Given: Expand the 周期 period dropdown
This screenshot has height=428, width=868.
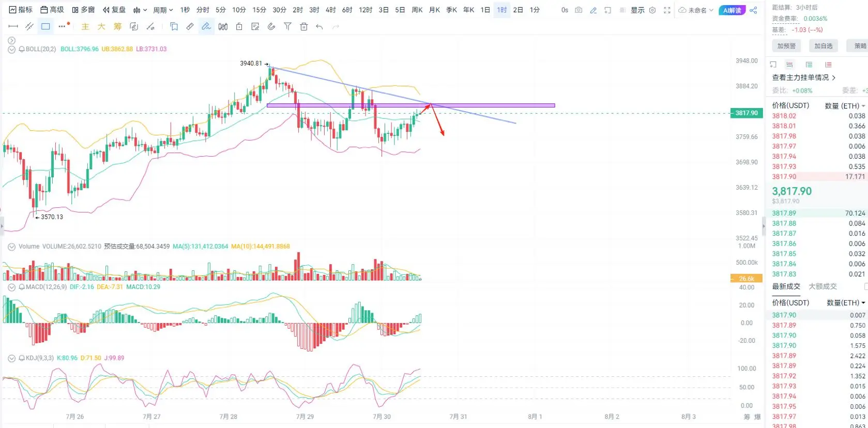Looking at the screenshot, I should (163, 10).
